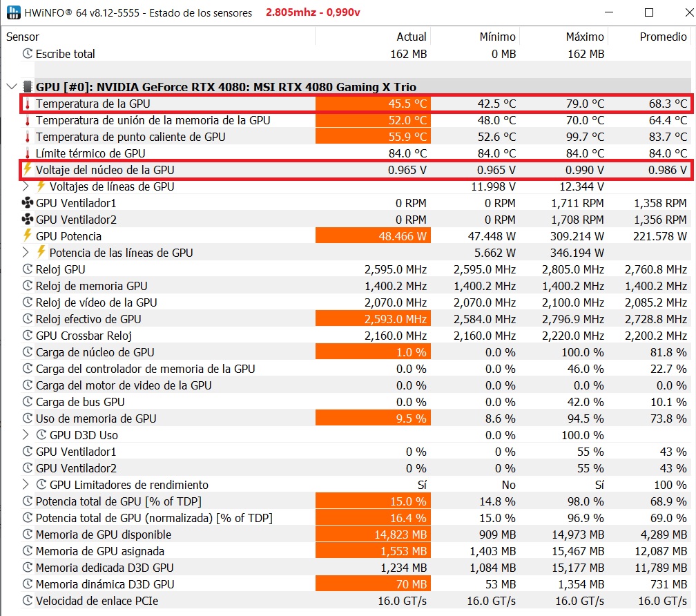This screenshot has width=696, height=616.
Task: Click the 9.5 % memory usage value
Action: (411, 418)
